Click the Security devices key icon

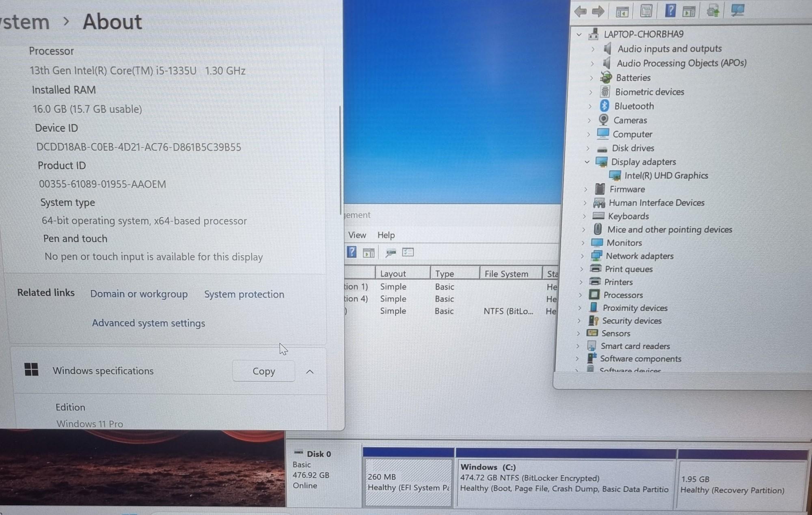(593, 320)
